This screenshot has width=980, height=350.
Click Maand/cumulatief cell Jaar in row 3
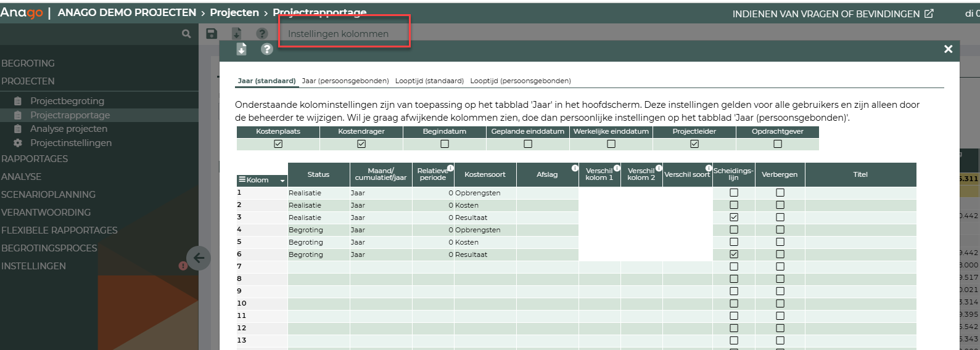click(x=381, y=218)
